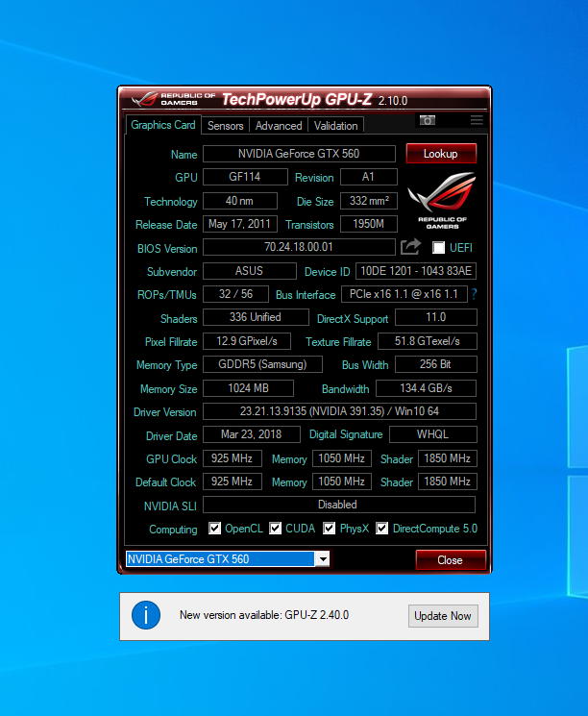Click the NVIDIA SLI label
The height and width of the screenshot is (716, 588).
pos(170,506)
